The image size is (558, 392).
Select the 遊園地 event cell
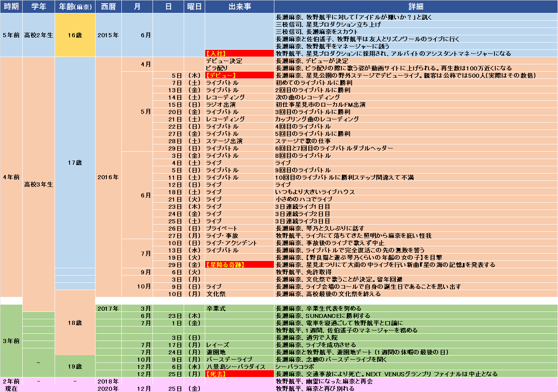point(240,352)
